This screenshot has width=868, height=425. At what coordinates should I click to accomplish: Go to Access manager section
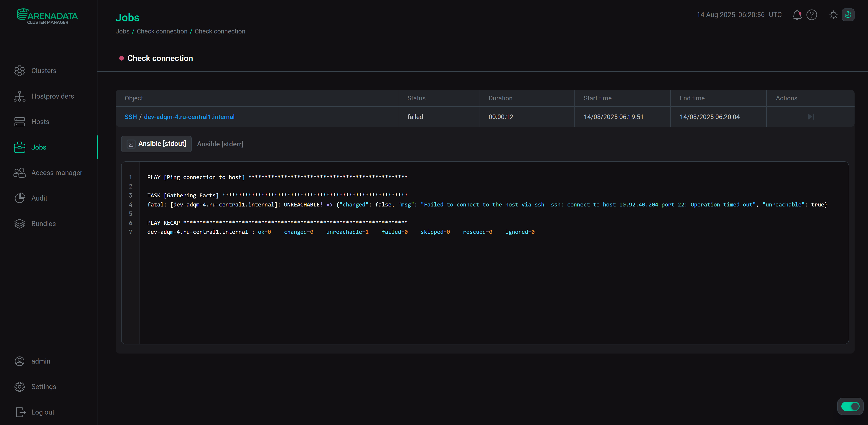point(57,173)
